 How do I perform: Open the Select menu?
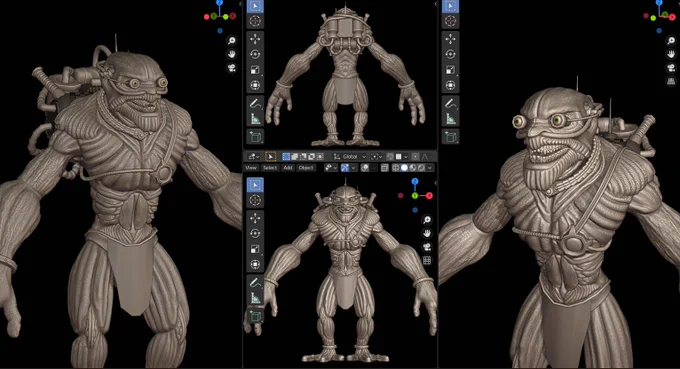coord(270,167)
